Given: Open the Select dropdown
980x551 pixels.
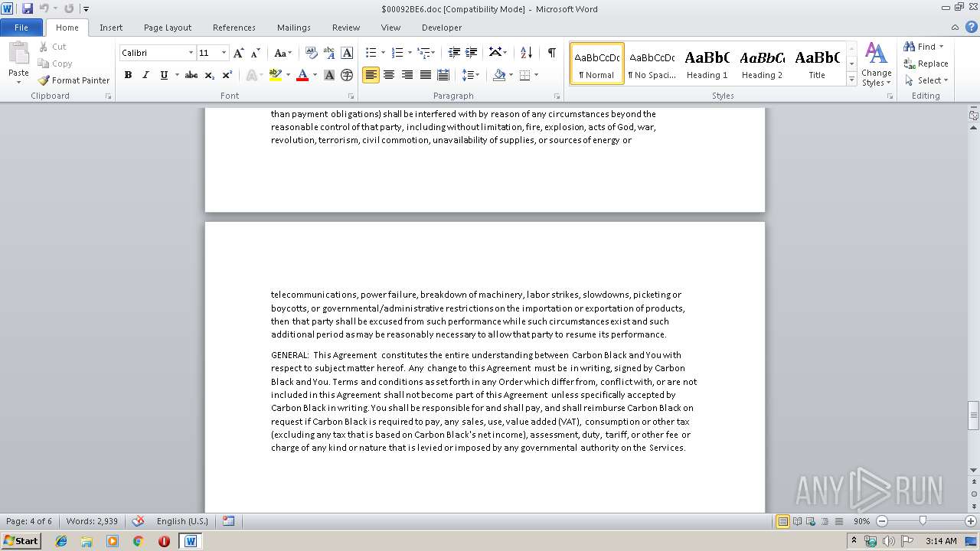Looking at the screenshot, I should (x=926, y=80).
